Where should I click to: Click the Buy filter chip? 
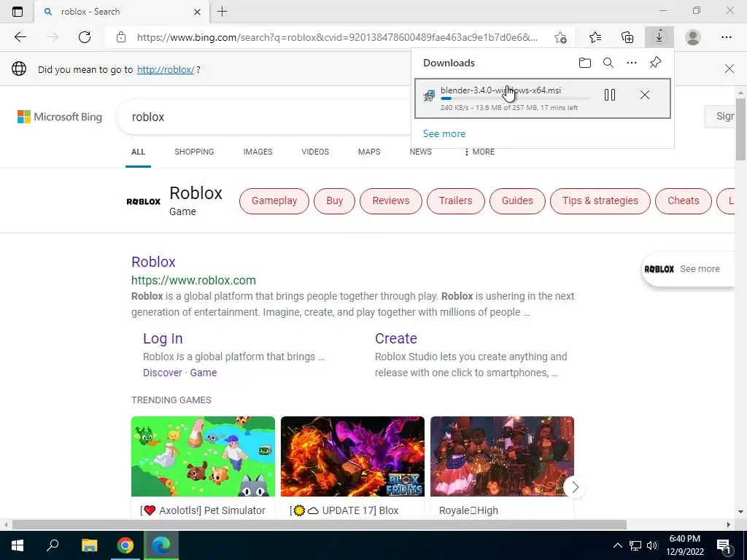tap(334, 201)
